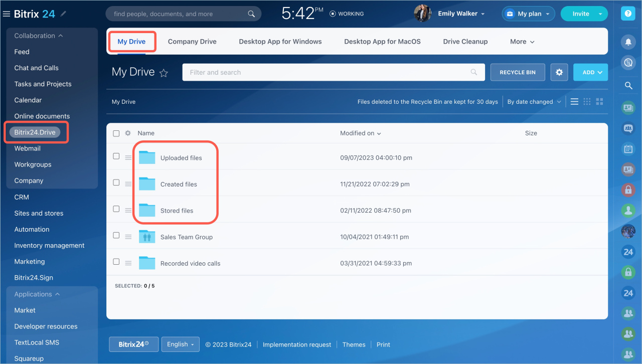Check the Stored files row checkbox

[x=116, y=209]
